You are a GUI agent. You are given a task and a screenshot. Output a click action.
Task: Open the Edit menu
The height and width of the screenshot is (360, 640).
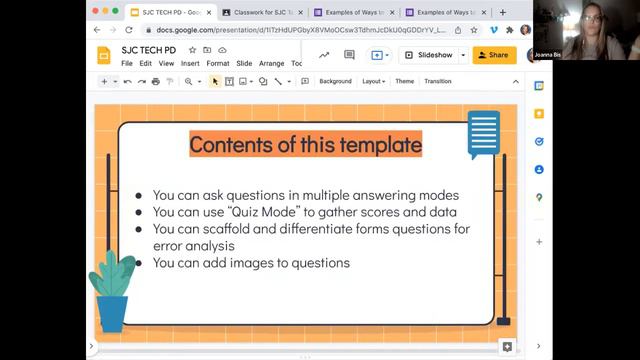[145, 63]
